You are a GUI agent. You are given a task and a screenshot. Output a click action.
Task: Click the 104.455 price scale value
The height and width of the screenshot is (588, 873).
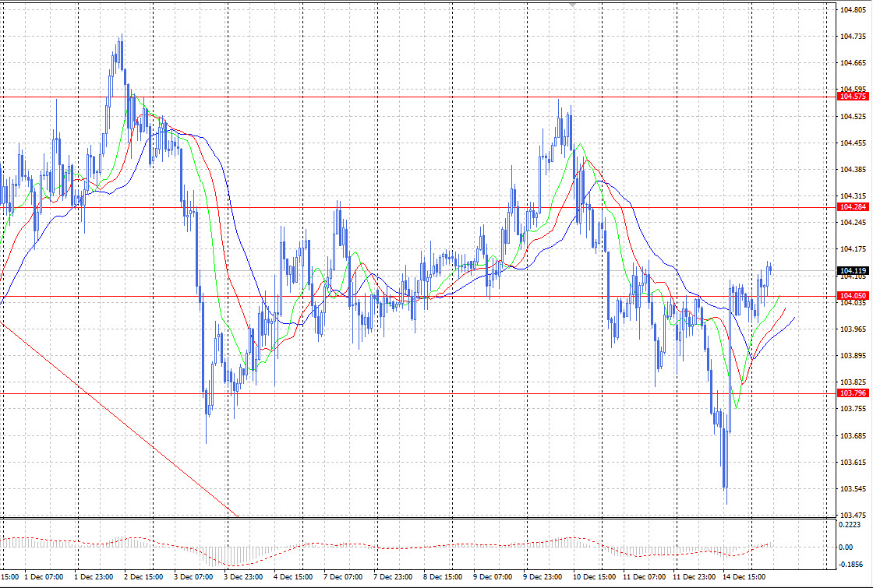pyautogui.click(x=853, y=143)
